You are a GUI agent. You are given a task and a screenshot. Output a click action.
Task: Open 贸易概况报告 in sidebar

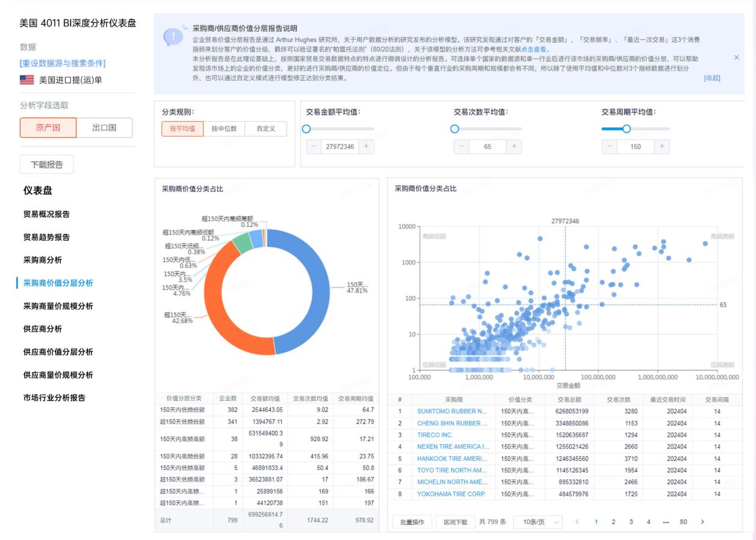click(x=46, y=214)
